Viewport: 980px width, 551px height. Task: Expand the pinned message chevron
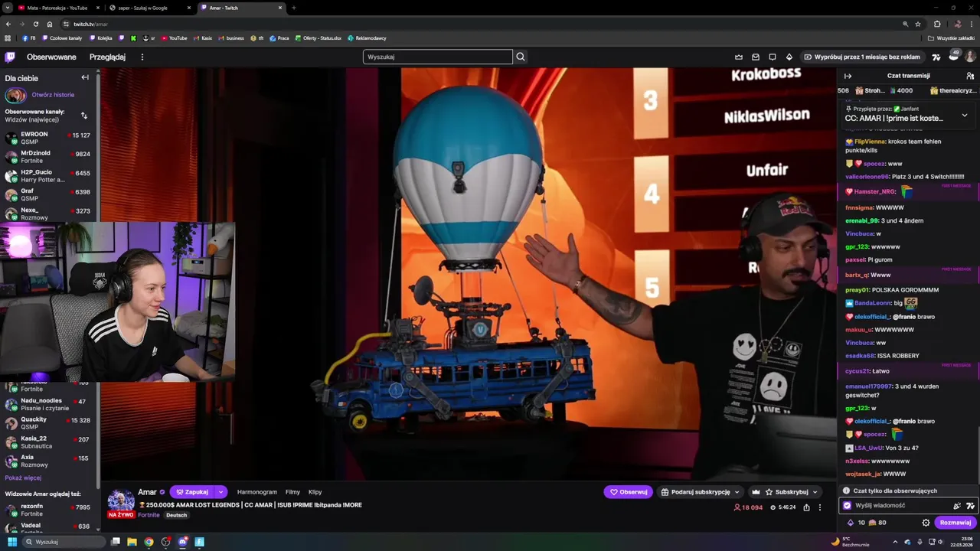pos(964,115)
